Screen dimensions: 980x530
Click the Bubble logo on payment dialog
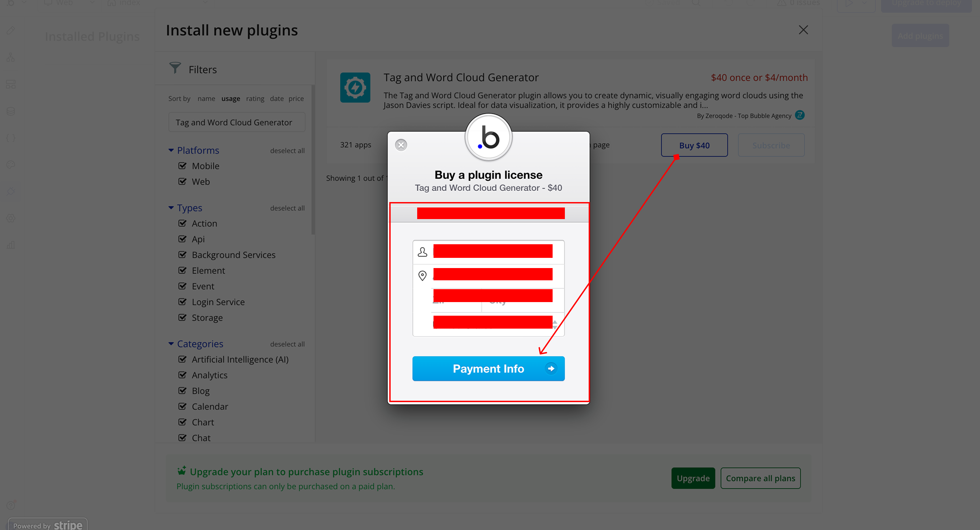(489, 138)
